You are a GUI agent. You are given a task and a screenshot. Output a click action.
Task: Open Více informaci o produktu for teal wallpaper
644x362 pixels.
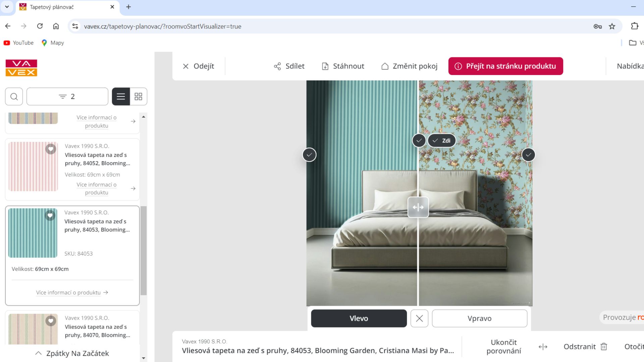[x=72, y=293]
